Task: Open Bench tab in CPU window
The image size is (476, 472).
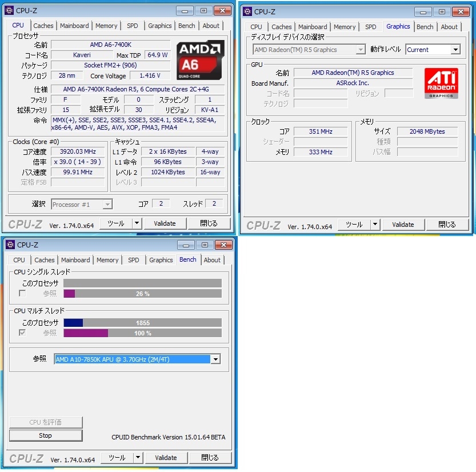Action: pyautogui.click(x=187, y=26)
